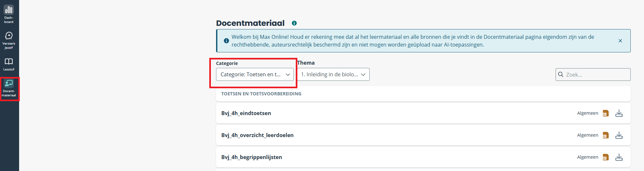Download Bvj_4h_begrippenlijsten with the download icon

619,157
